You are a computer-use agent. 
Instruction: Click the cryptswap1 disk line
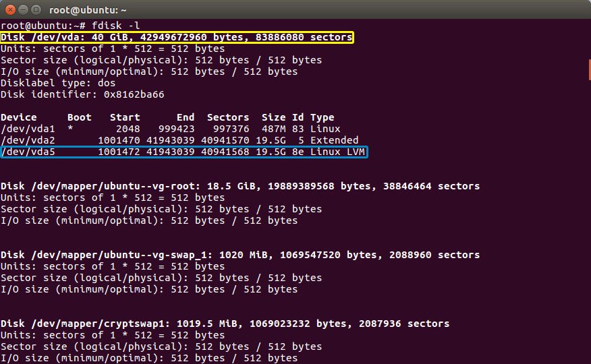pos(225,324)
